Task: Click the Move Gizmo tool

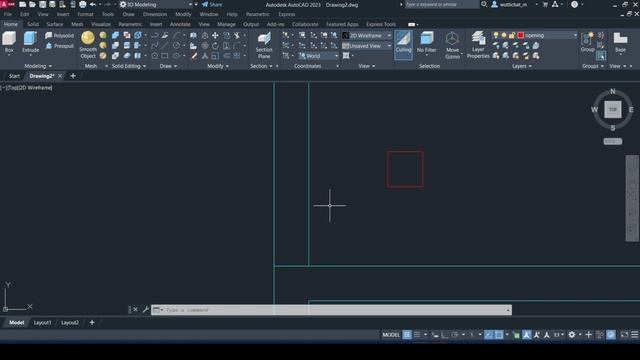Action: tap(452, 45)
